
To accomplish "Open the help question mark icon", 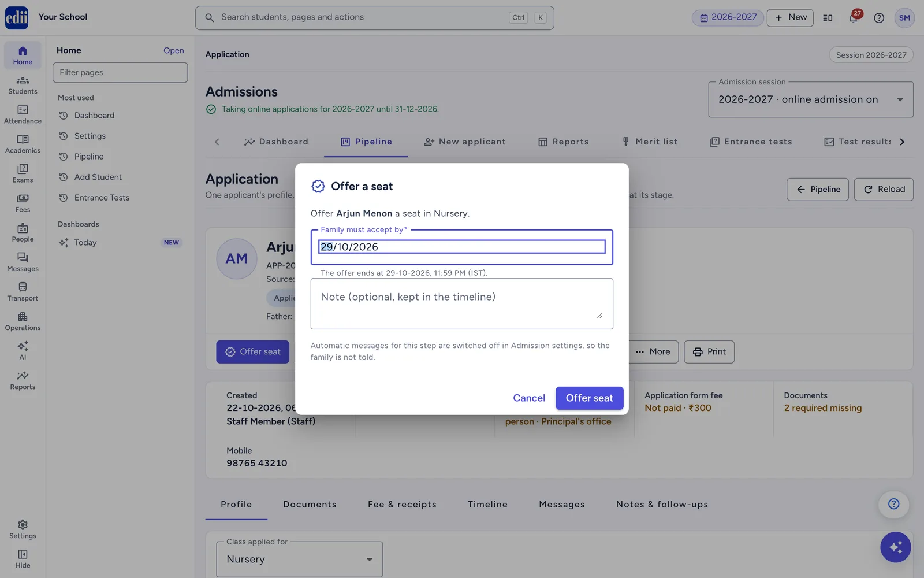I will point(879,18).
